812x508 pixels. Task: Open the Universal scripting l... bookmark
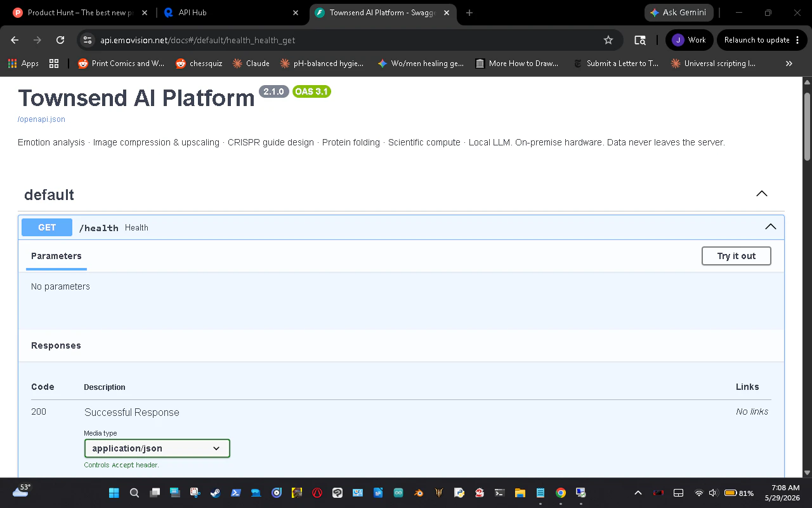point(714,63)
